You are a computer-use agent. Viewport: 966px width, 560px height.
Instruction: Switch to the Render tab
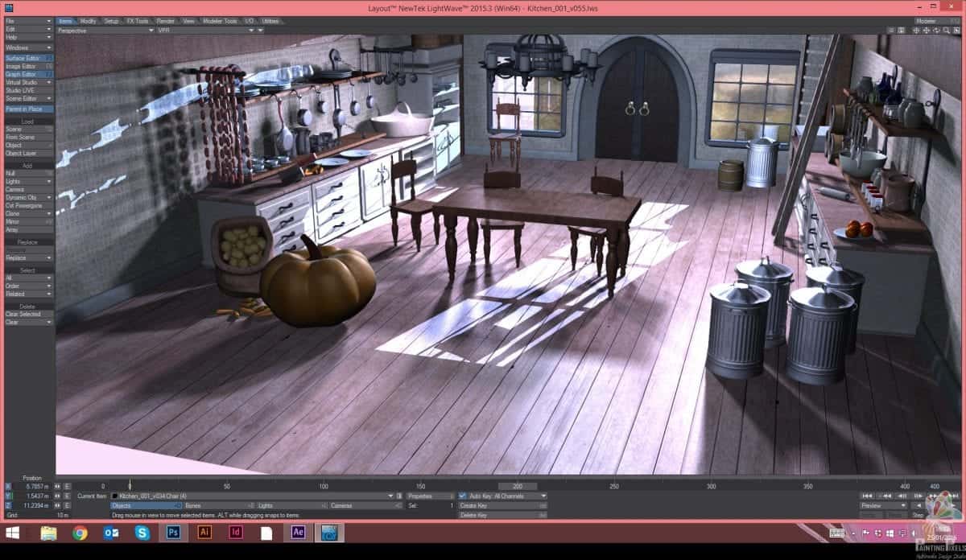pos(166,21)
